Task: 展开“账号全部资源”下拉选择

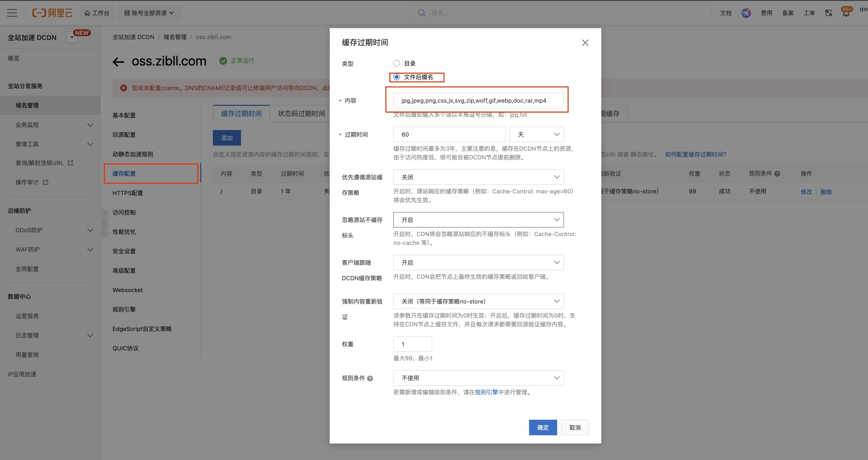Action: pos(149,13)
